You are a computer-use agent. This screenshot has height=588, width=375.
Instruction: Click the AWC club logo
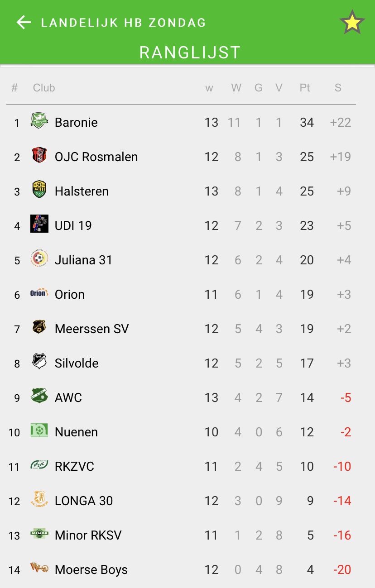click(39, 396)
